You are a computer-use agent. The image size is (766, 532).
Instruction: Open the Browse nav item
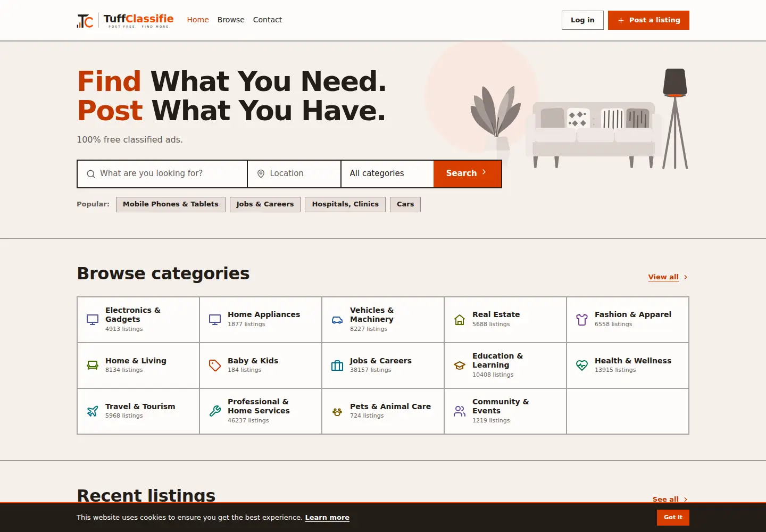click(x=231, y=20)
